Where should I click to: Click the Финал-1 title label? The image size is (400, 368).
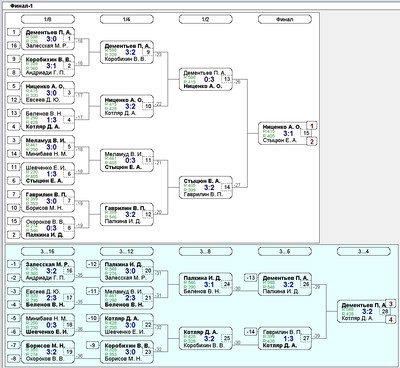(22, 6)
